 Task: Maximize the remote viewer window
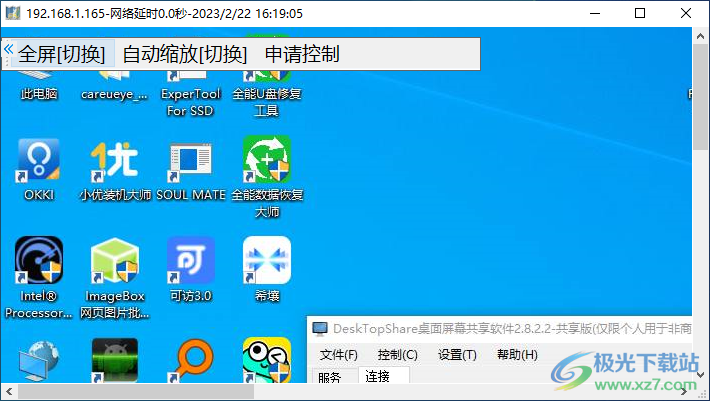pos(640,13)
